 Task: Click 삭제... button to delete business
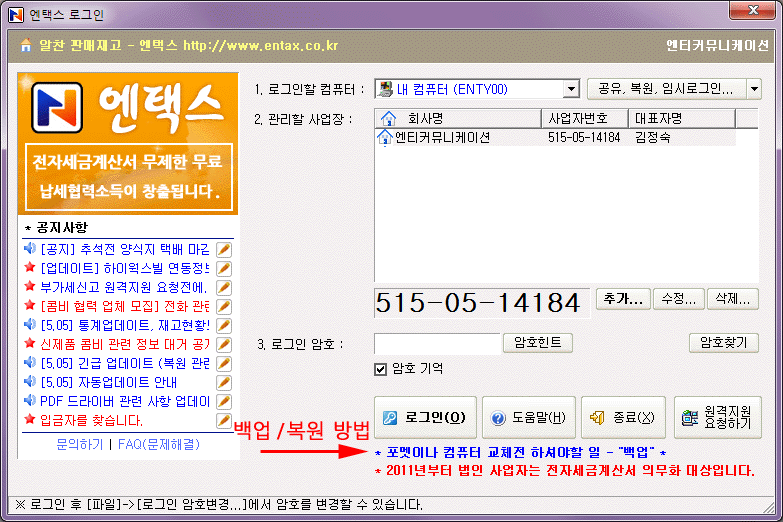click(733, 299)
